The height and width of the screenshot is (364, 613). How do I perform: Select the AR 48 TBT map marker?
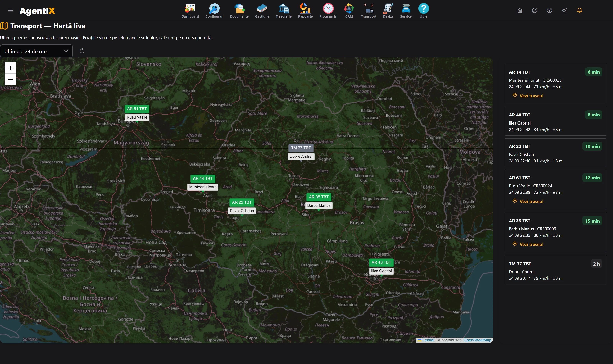[x=381, y=262]
